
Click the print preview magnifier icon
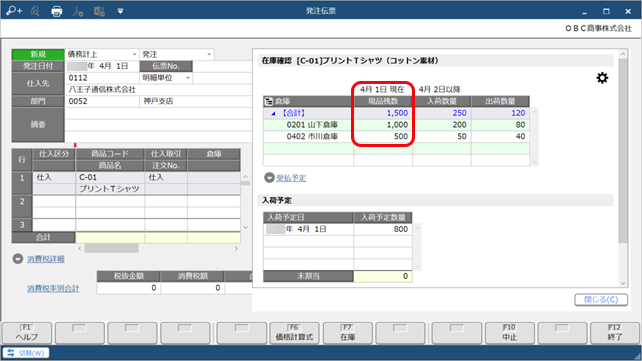point(35,11)
